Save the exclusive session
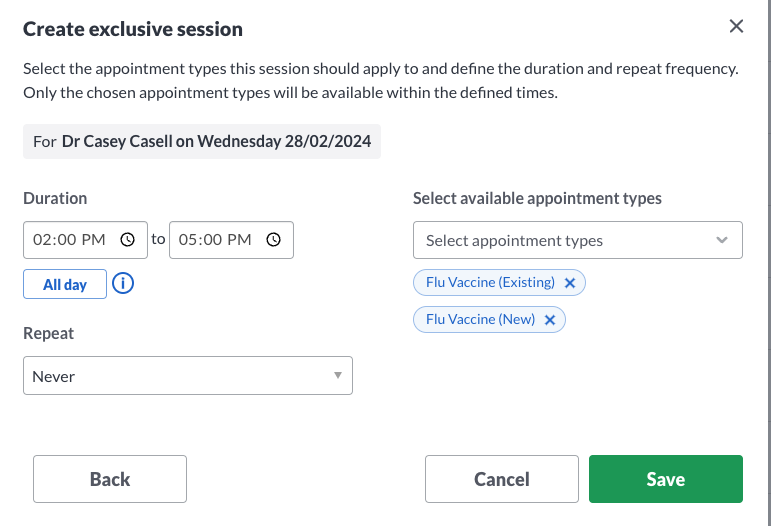The width and height of the screenshot is (771, 526). point(666,479)
